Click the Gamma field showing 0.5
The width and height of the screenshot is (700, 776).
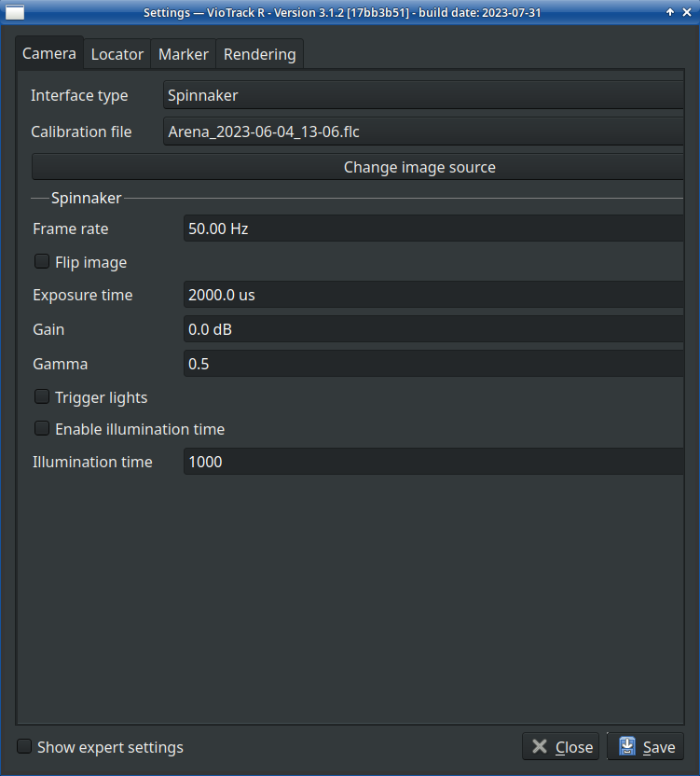432,363
